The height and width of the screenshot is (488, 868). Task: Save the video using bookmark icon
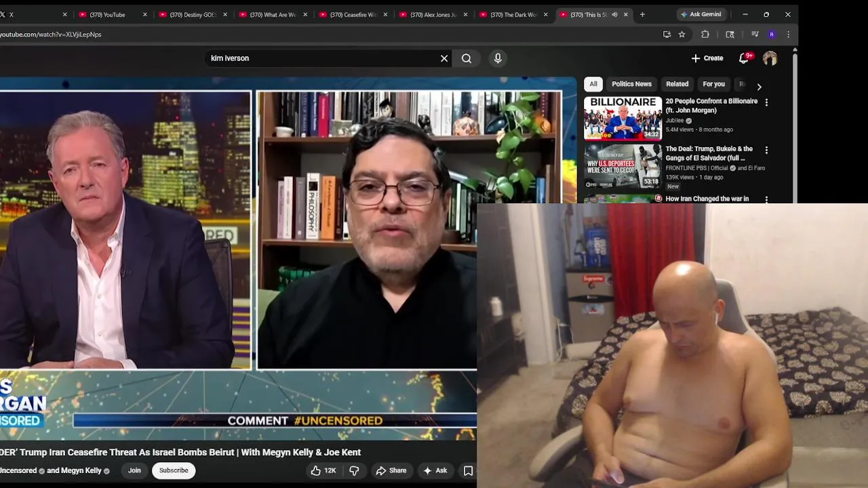(x=468, y=470)
